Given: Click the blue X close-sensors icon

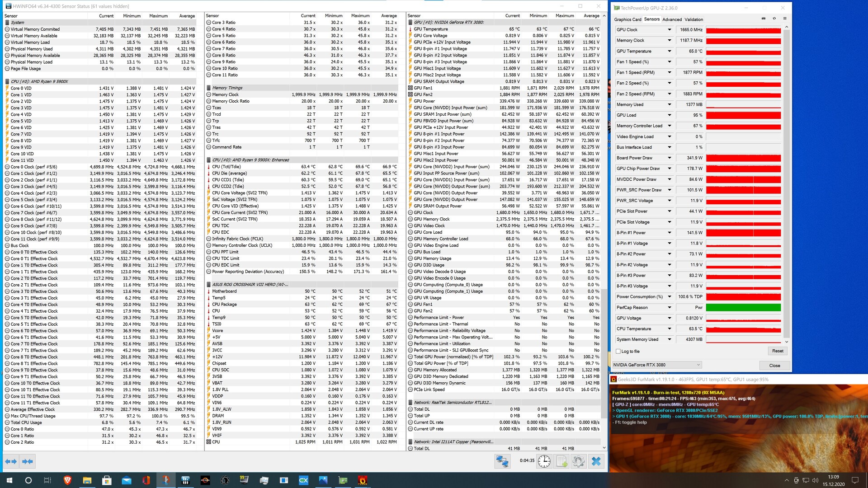Looking at the screenshot, I should click(596, 461).
